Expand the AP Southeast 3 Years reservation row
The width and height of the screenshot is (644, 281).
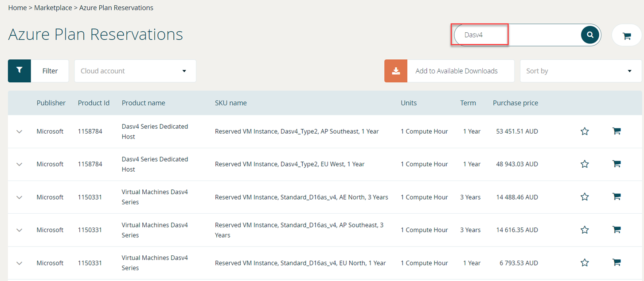pos(19,230)
